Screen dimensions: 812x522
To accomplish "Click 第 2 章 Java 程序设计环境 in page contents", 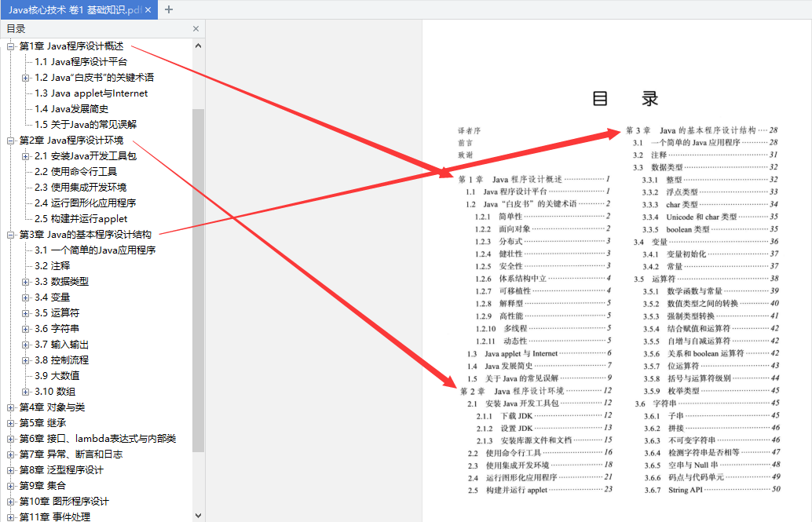I will 536,391.
